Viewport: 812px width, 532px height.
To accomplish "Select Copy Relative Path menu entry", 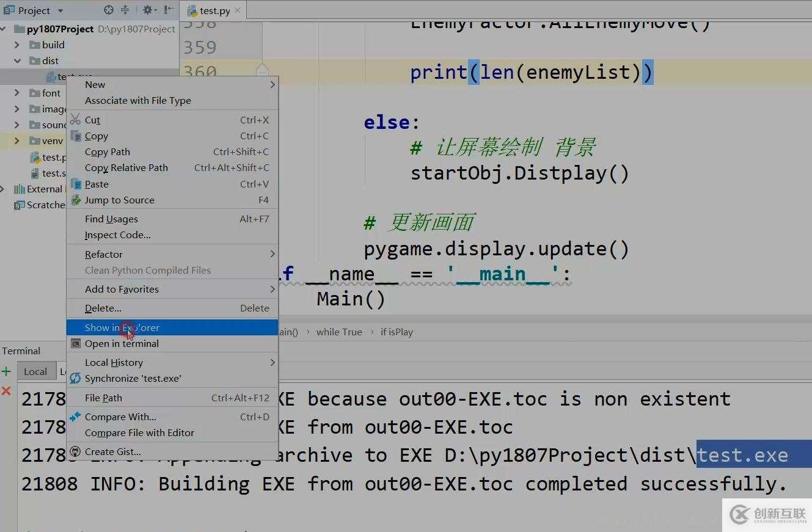I will (172, 167).
